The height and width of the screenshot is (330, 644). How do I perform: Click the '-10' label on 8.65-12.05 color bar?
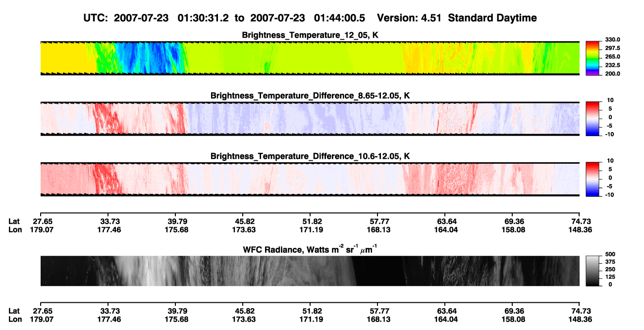point(608,134)
